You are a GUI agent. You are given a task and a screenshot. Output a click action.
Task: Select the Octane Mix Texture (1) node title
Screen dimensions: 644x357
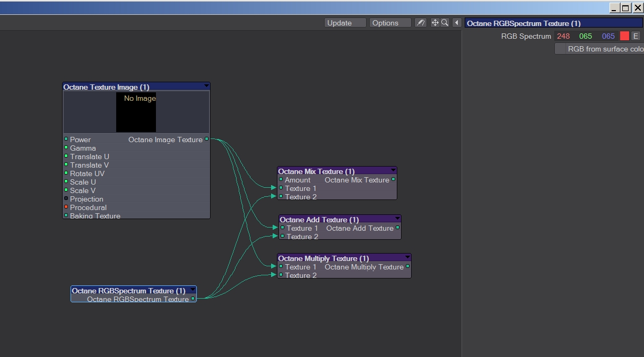316,171
